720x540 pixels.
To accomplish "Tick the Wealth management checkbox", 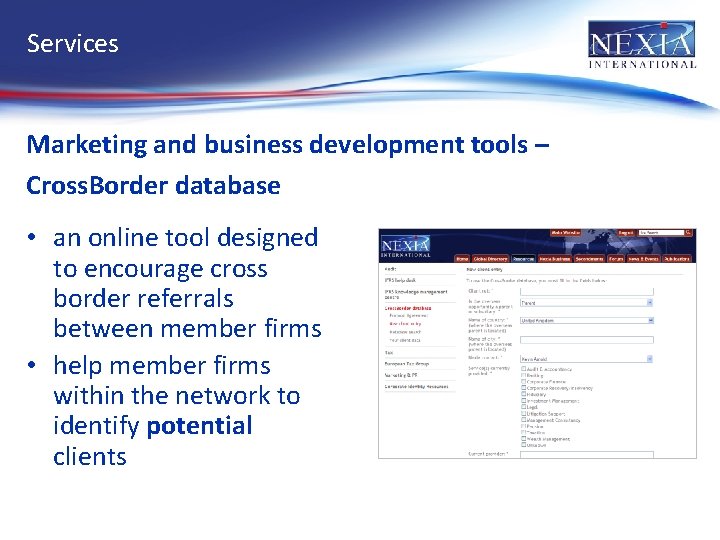I will pos(523,439).
